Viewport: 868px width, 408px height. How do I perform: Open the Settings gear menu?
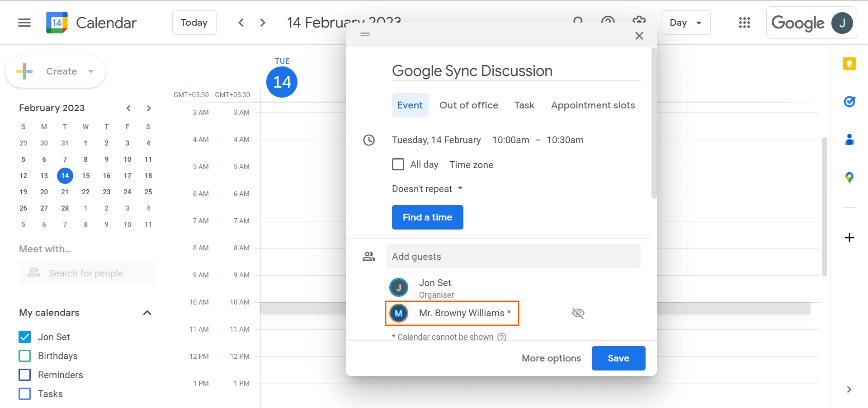pyautogui.click(x=639, y=21)
